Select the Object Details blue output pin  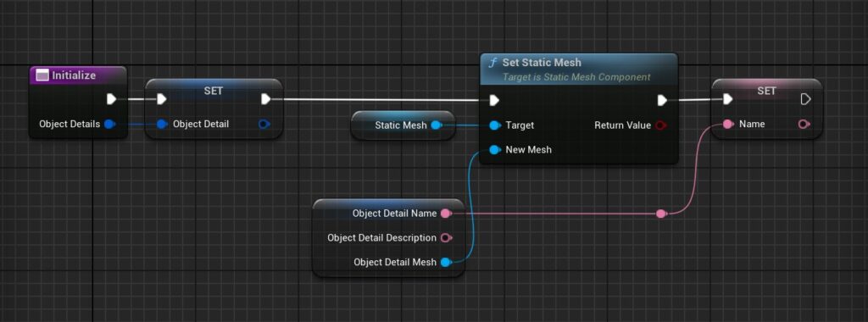109,124
